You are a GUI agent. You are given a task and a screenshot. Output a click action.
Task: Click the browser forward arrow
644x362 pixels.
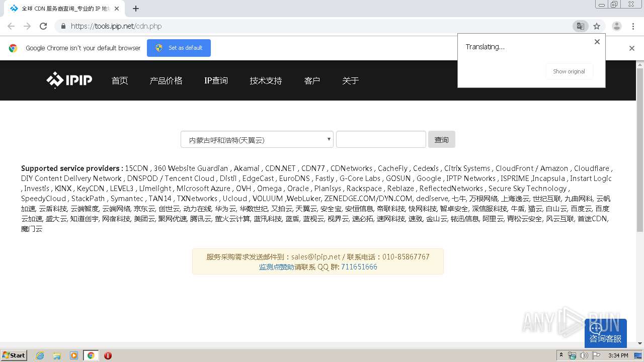tap(27, 26)
